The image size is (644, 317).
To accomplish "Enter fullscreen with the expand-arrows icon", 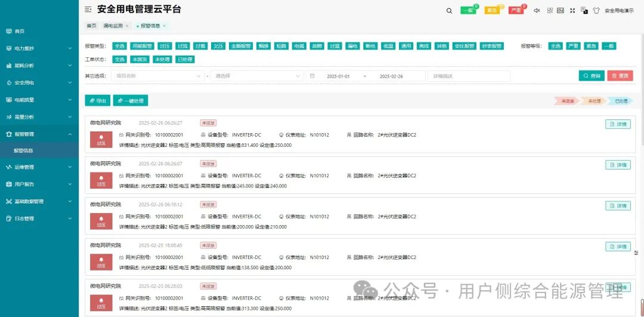I will (572, 11).
